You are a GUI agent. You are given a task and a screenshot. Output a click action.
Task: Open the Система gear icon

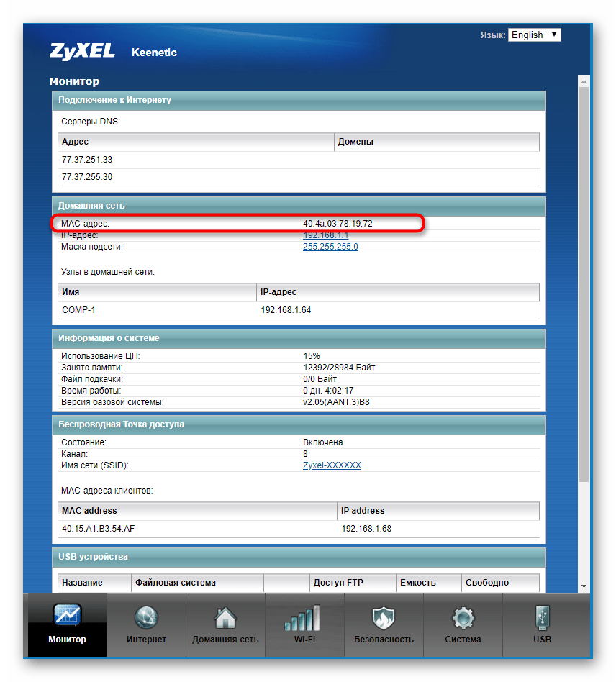coord(463,617)
